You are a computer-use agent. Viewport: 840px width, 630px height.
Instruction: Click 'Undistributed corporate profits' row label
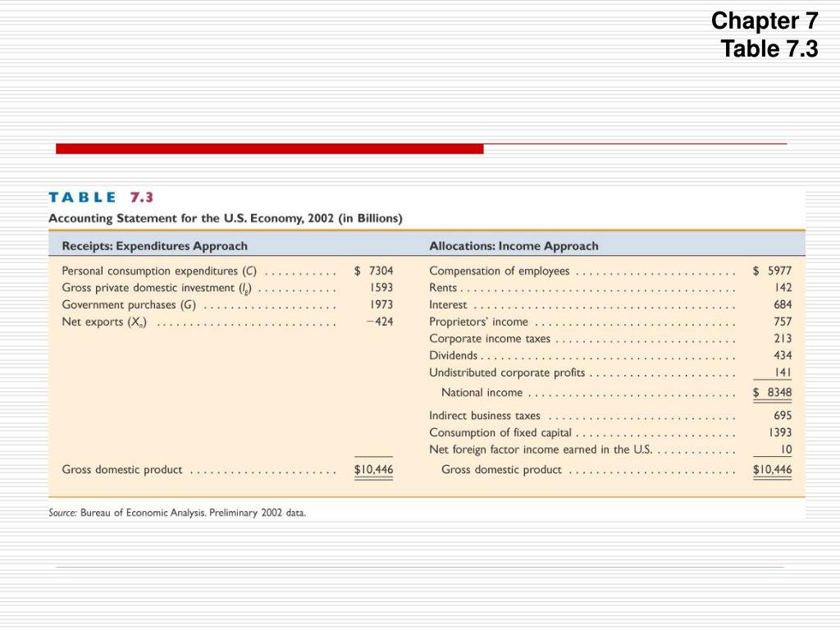coord(507,373)
